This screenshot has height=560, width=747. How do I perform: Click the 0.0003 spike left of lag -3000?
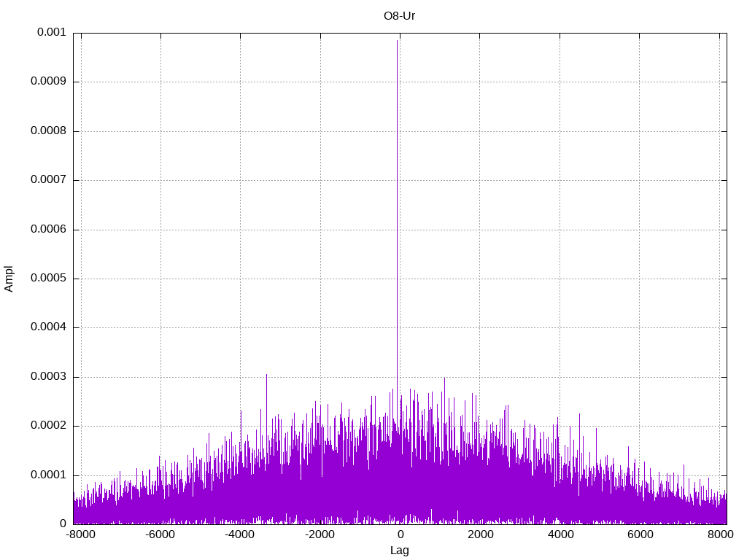click(266, 376)
